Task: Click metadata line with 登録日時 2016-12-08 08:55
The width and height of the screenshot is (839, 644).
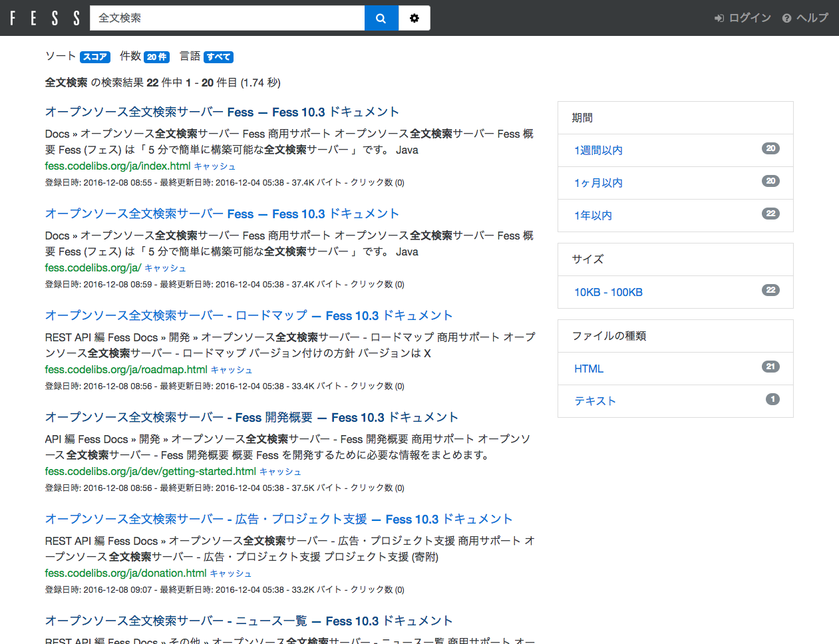Action: click(x=225, y=182)
